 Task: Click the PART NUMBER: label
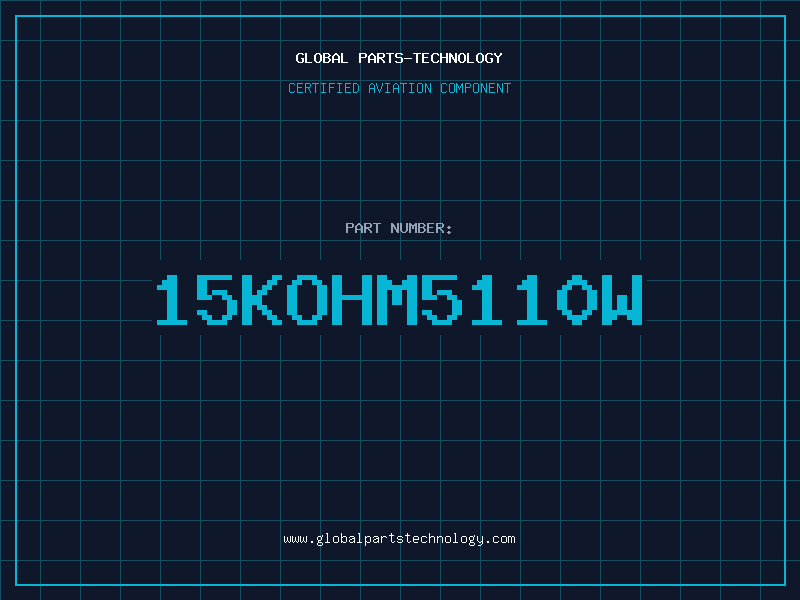click(x=398, y=228)
